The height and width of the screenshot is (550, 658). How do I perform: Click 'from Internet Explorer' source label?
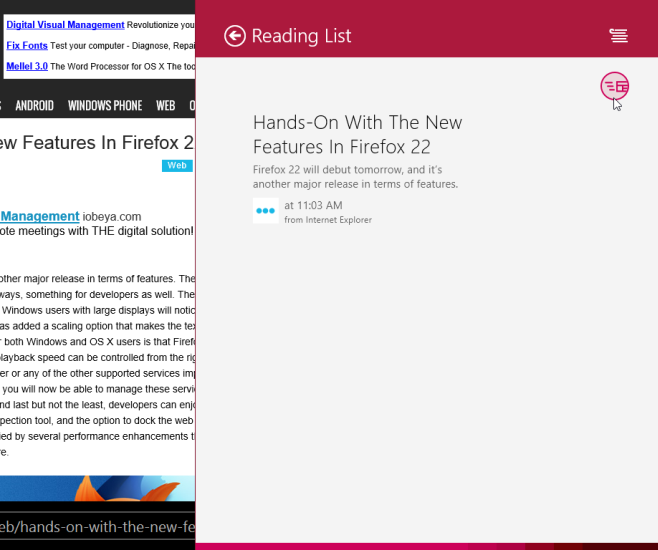click(x=328, y=220)
